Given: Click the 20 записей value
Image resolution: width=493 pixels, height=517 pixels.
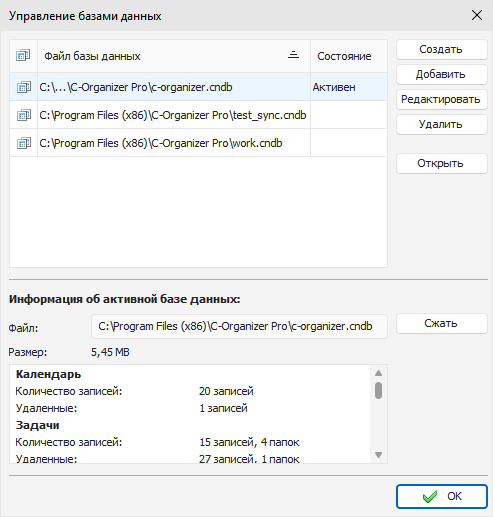Looking at the screenshot, I should tap(226, 391).
